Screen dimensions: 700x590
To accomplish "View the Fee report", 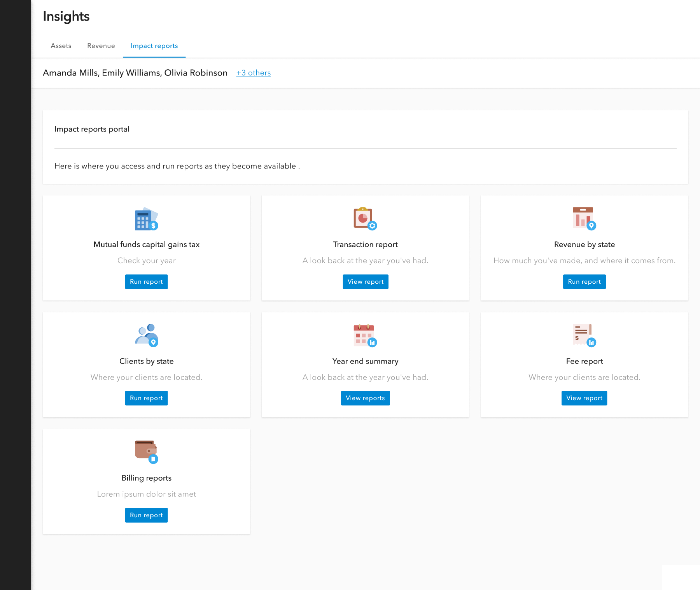I will (584, 398).
